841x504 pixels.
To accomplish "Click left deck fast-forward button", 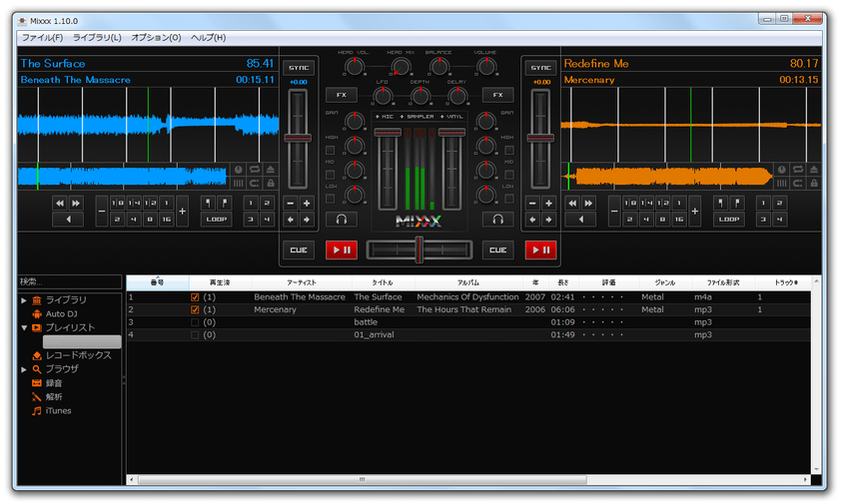I will 76,204.
